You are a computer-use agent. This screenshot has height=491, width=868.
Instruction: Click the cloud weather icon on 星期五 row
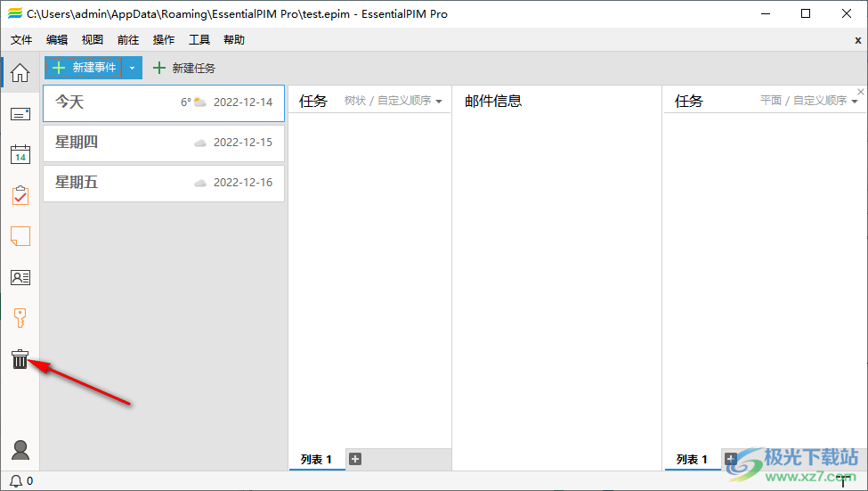tap(199, 183)
